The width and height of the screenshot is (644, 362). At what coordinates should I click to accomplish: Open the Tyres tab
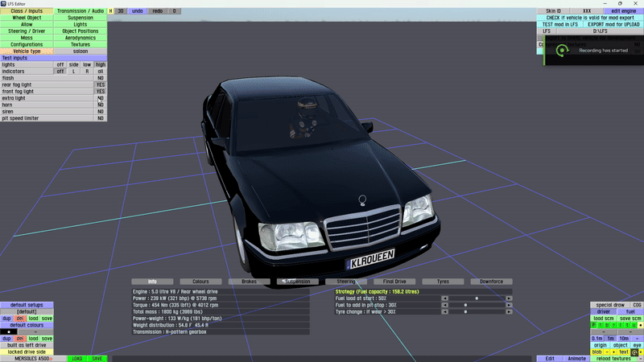click(x=444, y=282)
